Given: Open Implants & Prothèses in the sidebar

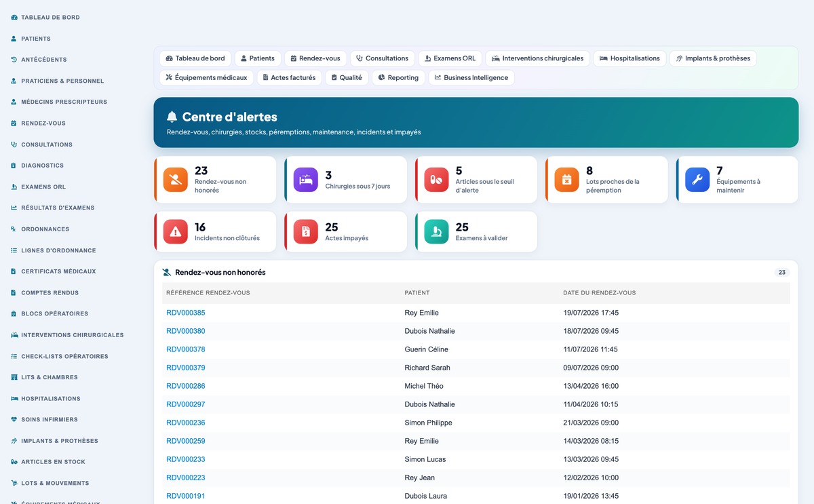Looking at the screenshot, I should [60, 441].
